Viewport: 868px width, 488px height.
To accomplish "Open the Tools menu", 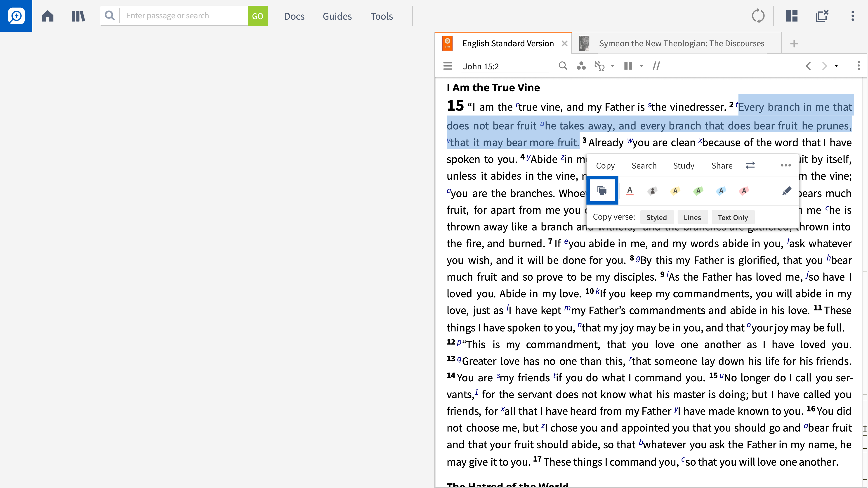I will 381,16.
